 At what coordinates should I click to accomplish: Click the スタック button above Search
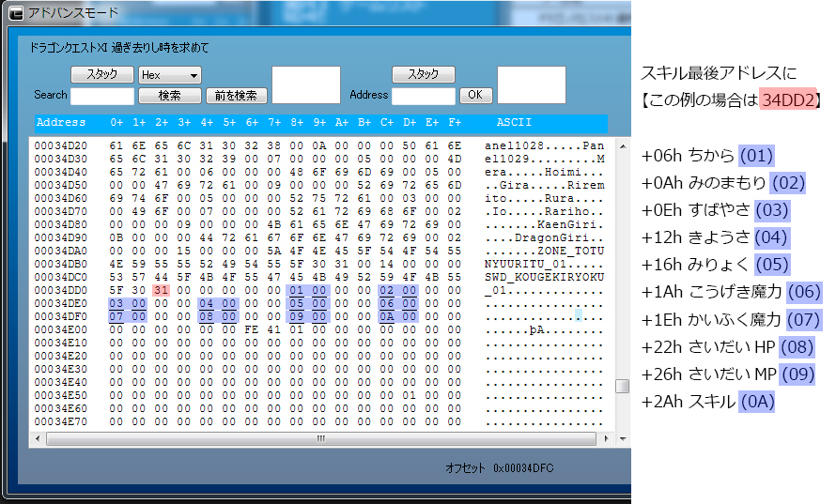(x=101, y=74)
